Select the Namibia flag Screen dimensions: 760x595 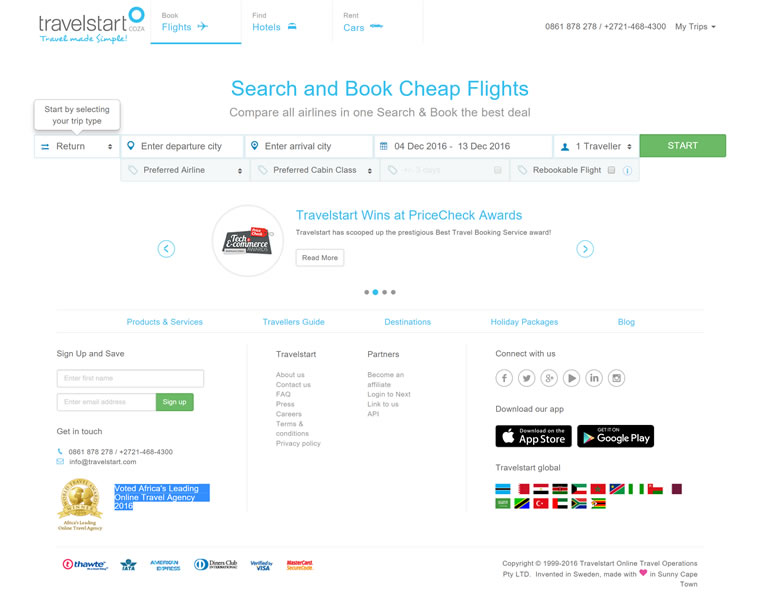[x=617, y=489]
